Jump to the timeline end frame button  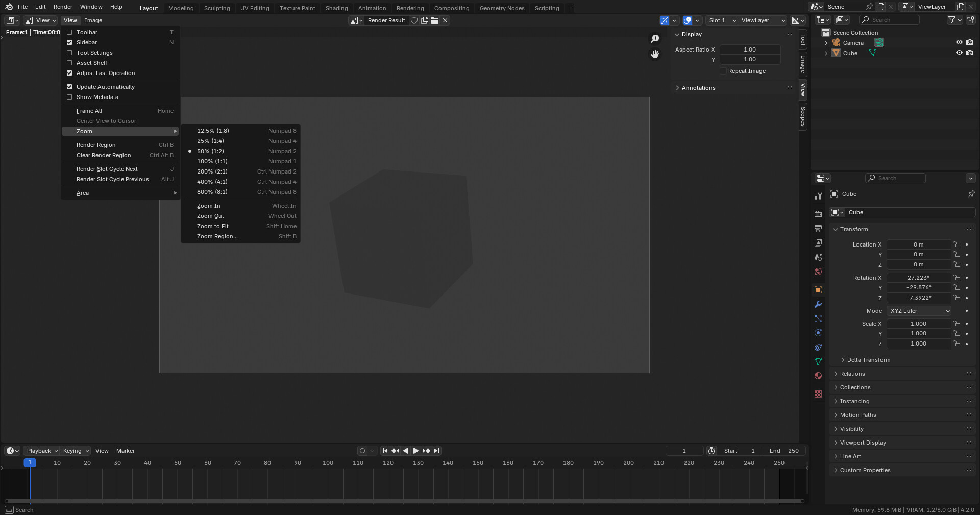coord(436,451)
